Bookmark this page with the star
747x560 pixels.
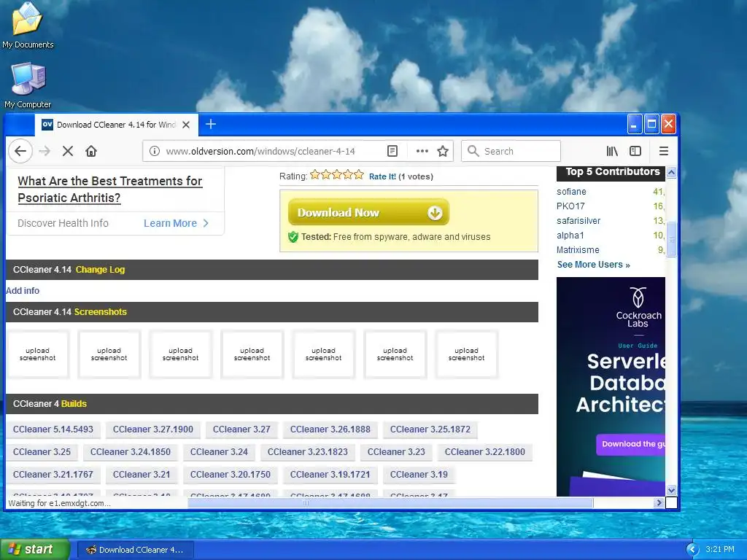coord(443,151)
